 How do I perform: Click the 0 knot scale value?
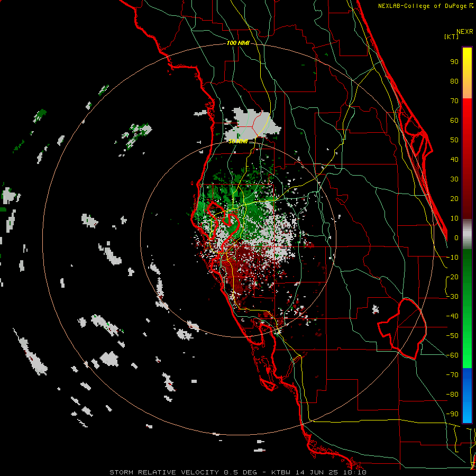click(x=456, y=238)
